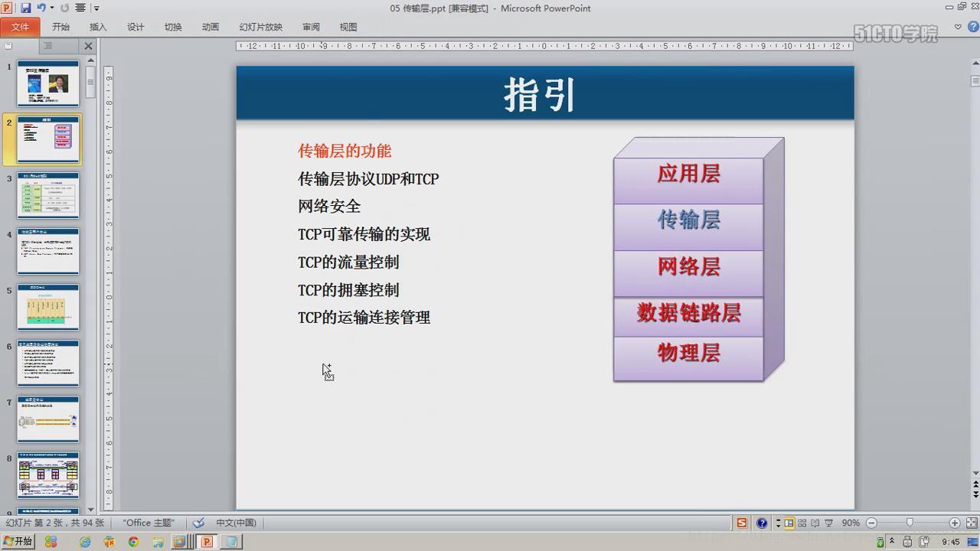Select slide 2 thumbnail
The image size is (980, 551).
pyautogui.click(x=48, y=139)
